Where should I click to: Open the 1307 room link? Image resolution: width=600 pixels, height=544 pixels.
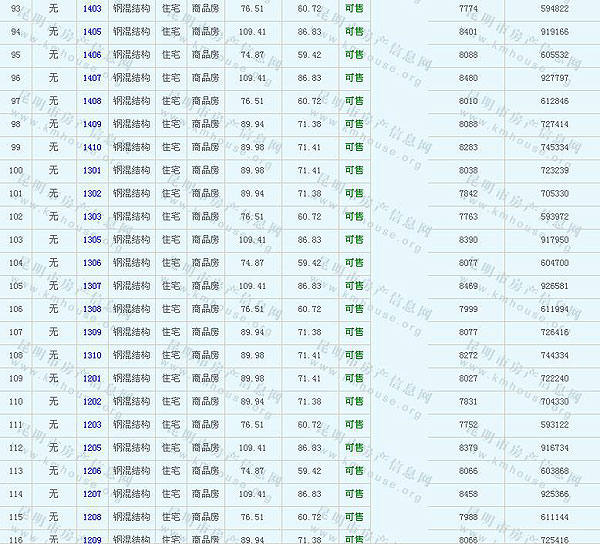pyautogui.click(x=92, y=286)
